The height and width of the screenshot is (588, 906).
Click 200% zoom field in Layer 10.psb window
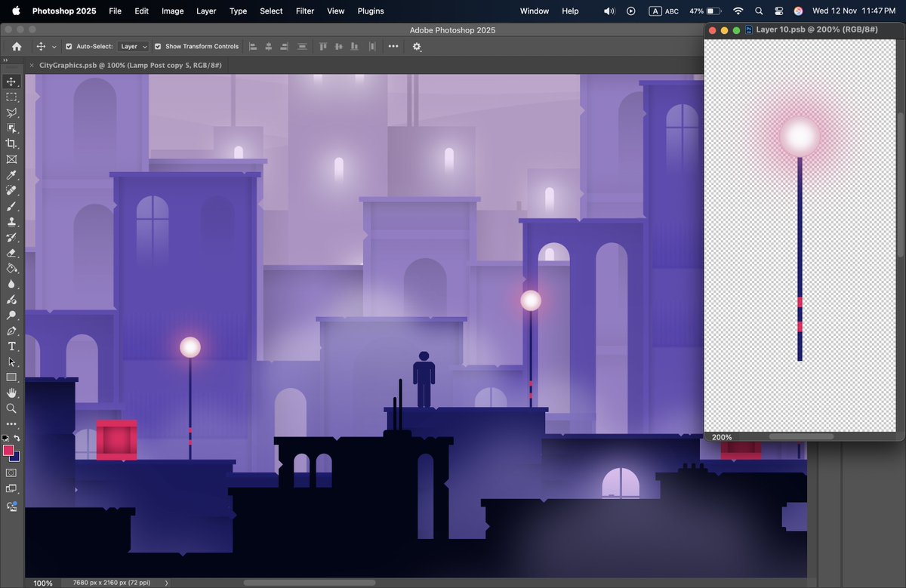click(722, 437)
